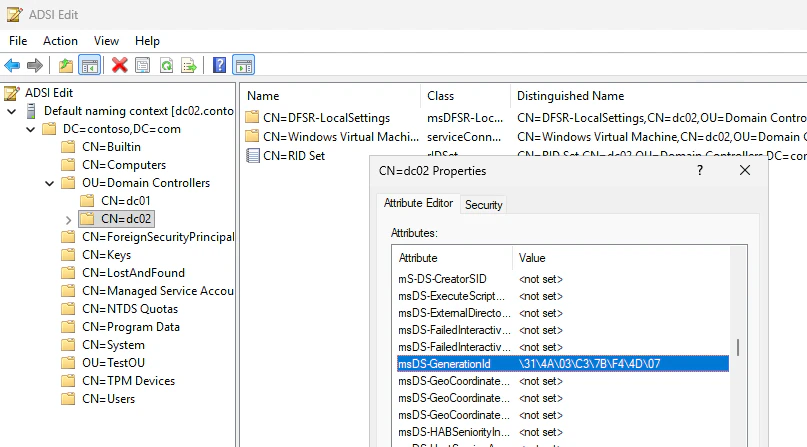This screenshot has width=807, height=447.
Task: Click the CN=Keys folder icon
Action: 68,255
